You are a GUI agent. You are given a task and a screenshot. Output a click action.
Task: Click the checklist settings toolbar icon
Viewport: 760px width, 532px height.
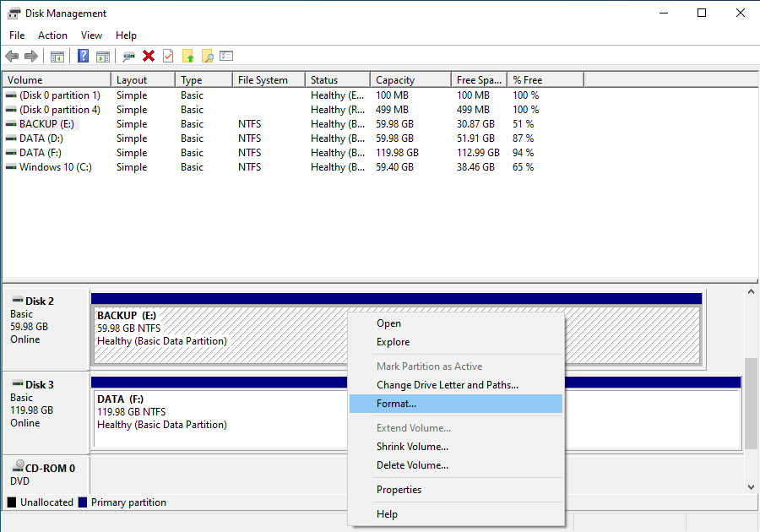(x=226, y=57)
